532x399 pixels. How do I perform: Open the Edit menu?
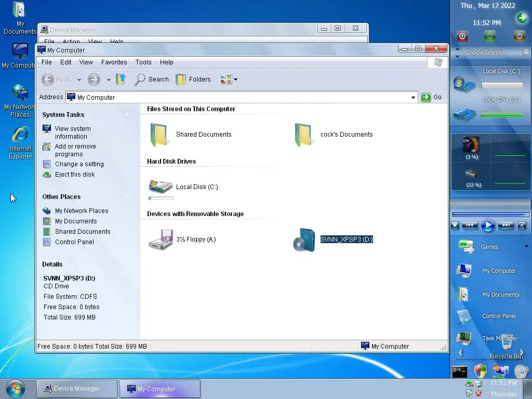65,62
